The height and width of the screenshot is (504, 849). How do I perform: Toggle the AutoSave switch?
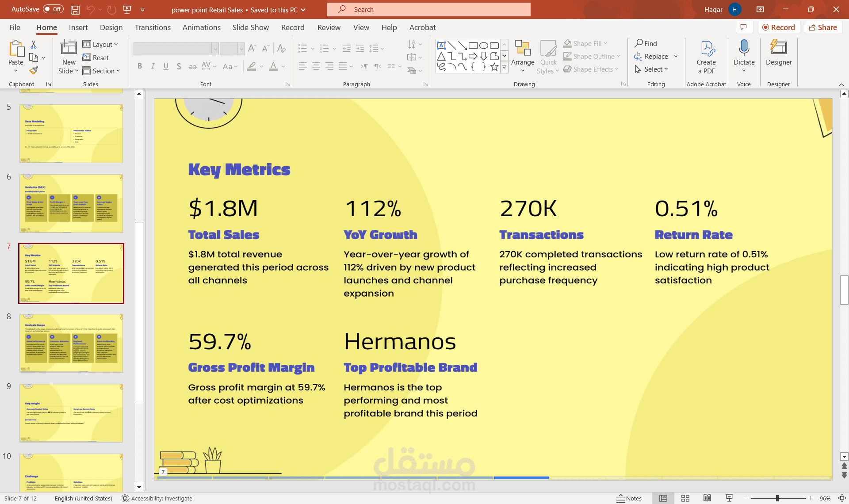pos(54,9)
